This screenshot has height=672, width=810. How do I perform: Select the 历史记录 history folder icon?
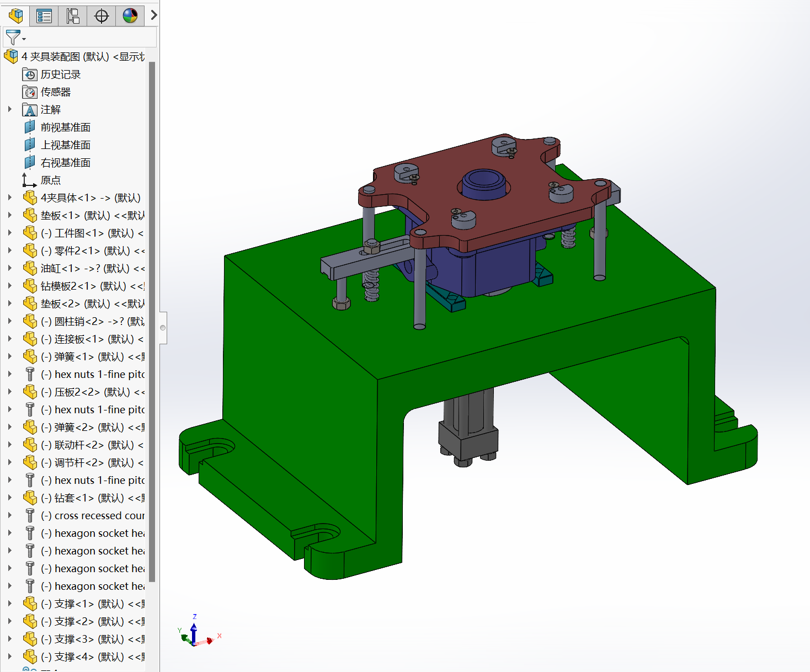(30, 74)
